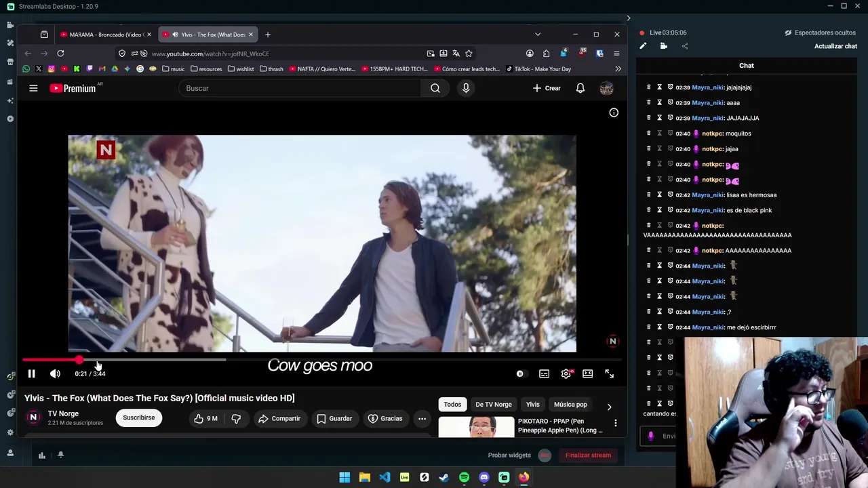This screenshot has width=868, height=488.
Task: Open the TV Norge channel link
Action: (63, 413)
